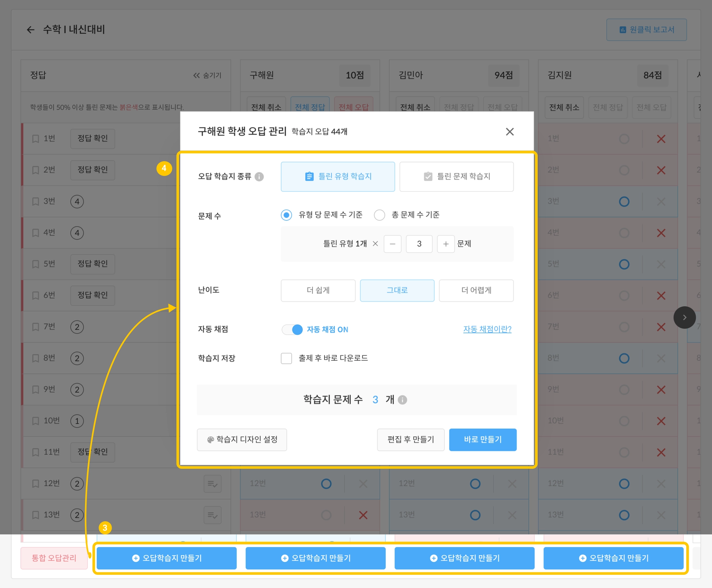Click the info icon next to 오답 학습지 종류
Screen dimensions: 712x588
click(x=259, y=177)
